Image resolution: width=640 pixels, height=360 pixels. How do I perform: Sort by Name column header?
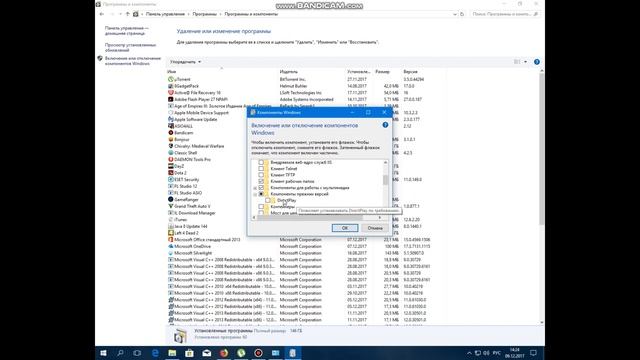(172, 72)
